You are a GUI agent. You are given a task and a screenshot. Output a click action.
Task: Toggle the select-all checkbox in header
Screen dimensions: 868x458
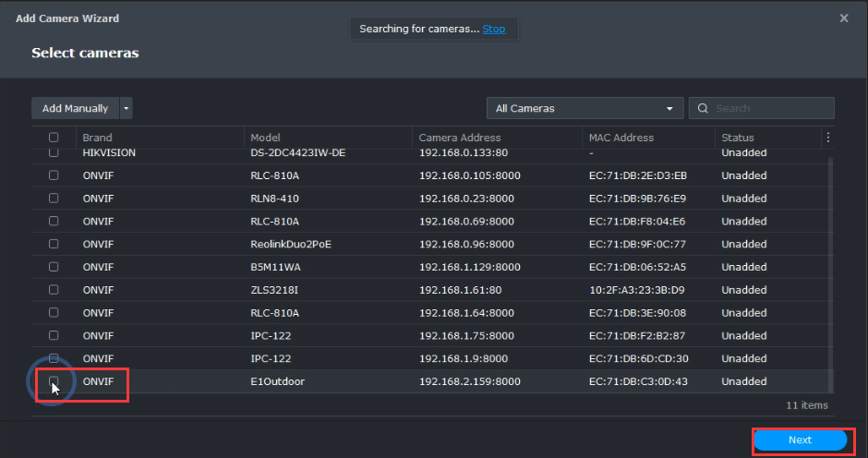click(54, 138)
